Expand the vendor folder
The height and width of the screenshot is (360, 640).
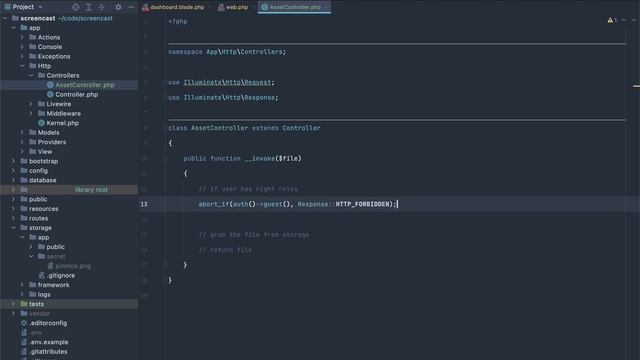[14, 313]
